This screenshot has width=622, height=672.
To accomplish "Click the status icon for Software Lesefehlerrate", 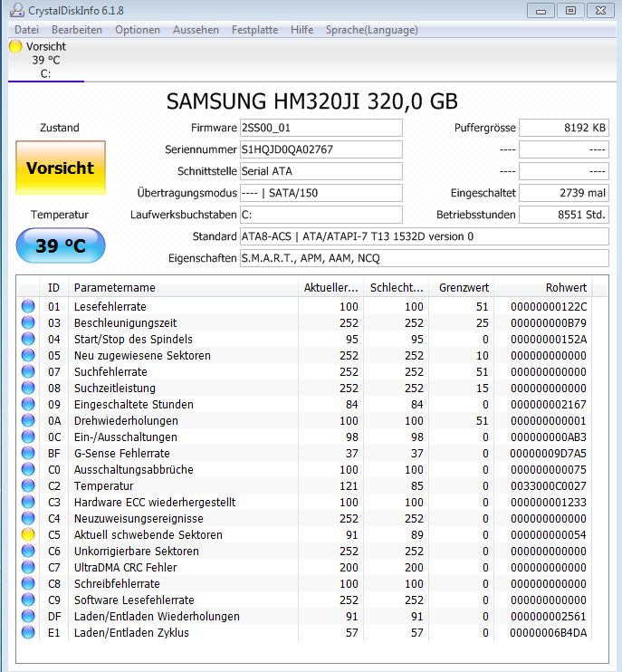I will [28, 600].
